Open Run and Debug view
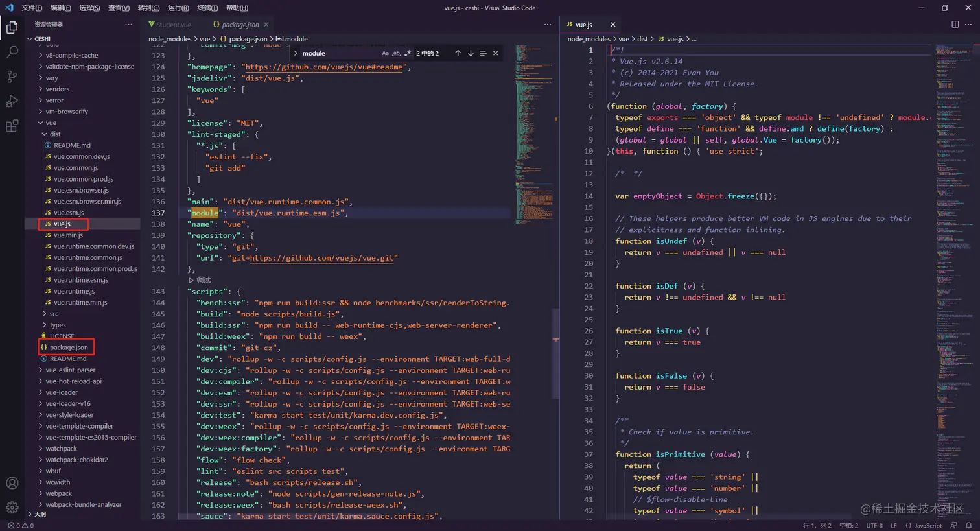 (x=12, y=101)
